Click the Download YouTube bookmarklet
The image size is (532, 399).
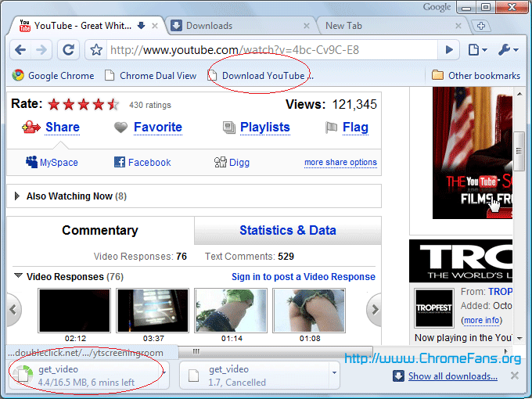pyautogui.click(x=261, y=75)
